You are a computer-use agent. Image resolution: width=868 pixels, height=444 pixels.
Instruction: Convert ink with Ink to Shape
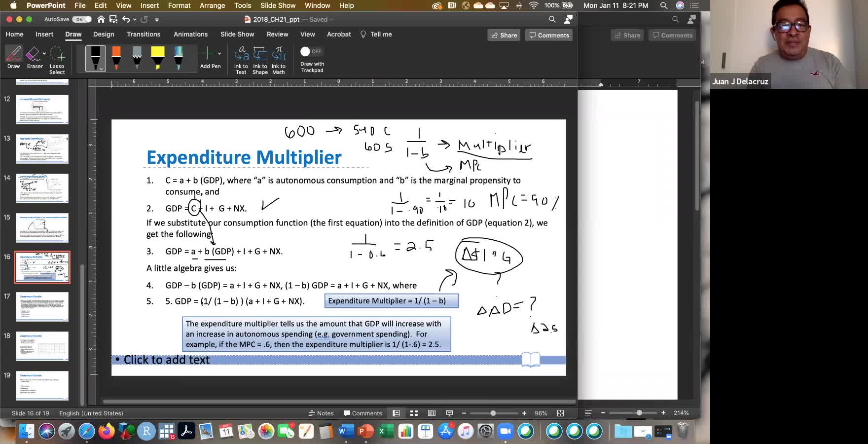click(260, 60)
